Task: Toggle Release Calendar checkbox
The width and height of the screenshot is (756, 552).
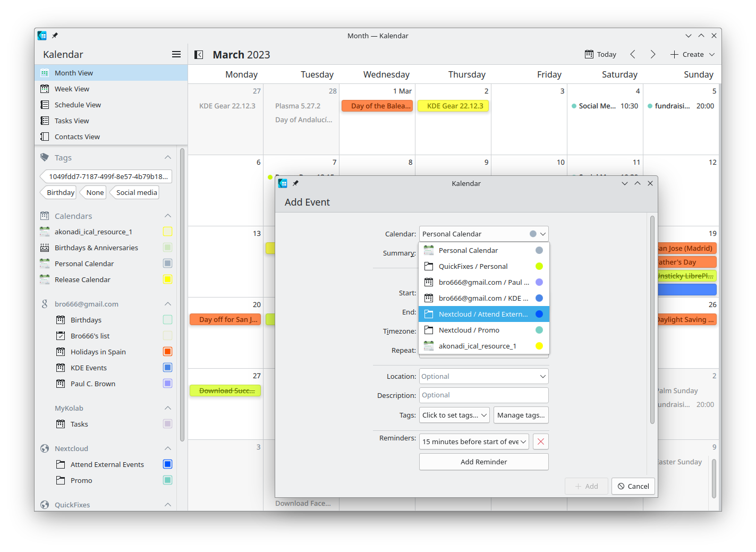Action: [x=167, y=279]
